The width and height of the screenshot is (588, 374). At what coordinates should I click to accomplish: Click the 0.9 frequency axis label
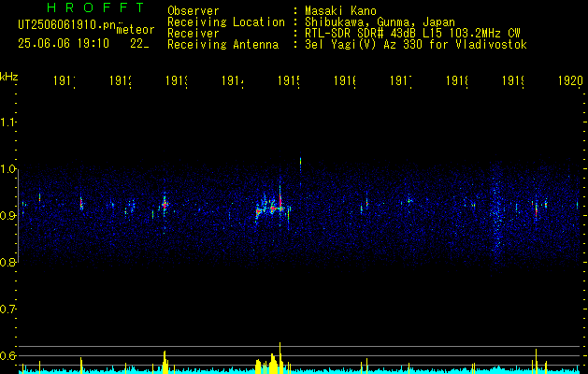(7, 216)
